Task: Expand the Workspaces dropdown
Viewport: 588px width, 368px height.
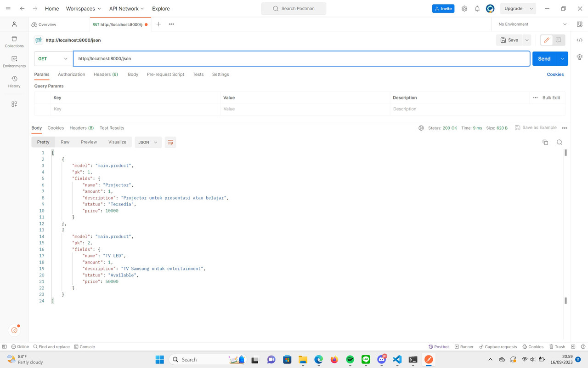Action: (83, 9)
